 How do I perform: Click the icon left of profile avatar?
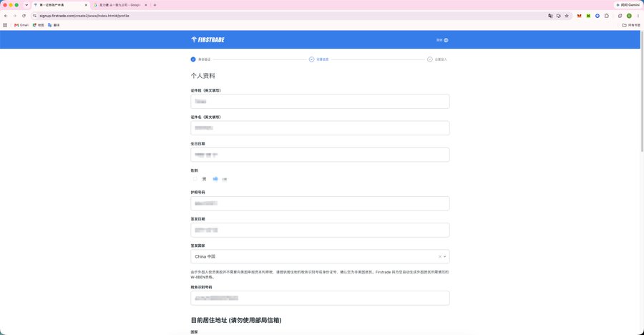click(x=620, y=16)
